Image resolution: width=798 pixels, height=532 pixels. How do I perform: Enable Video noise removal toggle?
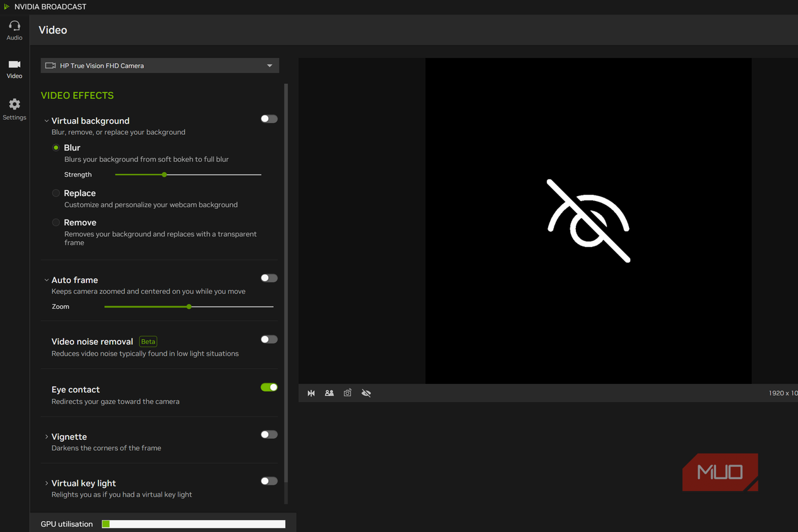[269, 339]
